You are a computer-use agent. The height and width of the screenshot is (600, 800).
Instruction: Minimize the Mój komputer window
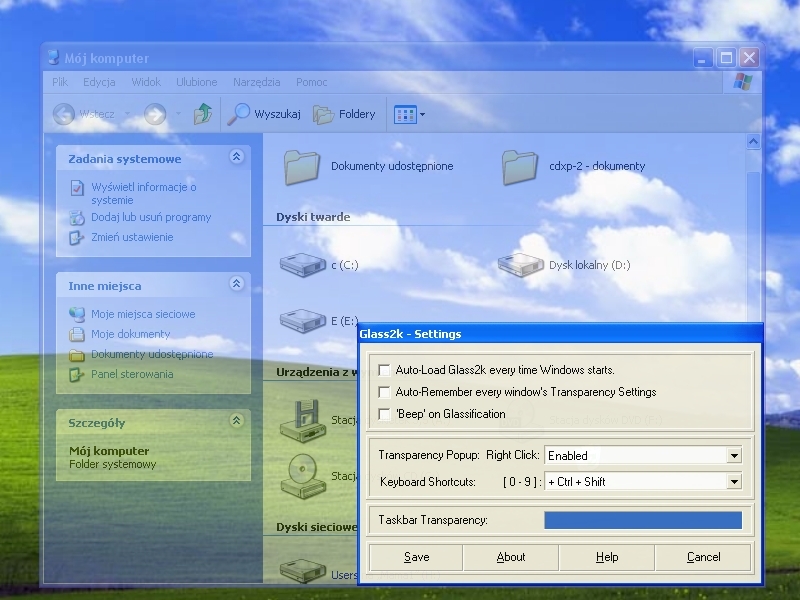[703, 58]
